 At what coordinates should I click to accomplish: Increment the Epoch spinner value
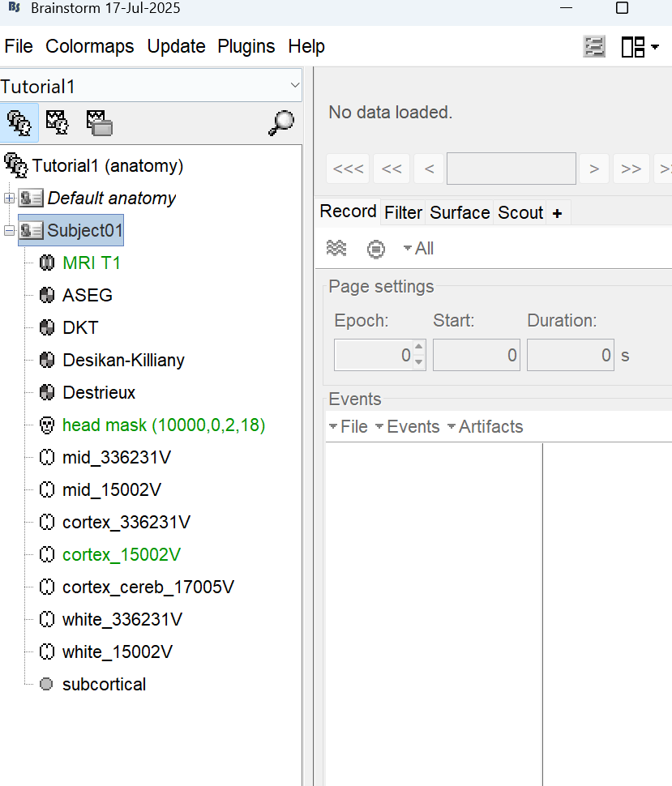click(418, 348)
